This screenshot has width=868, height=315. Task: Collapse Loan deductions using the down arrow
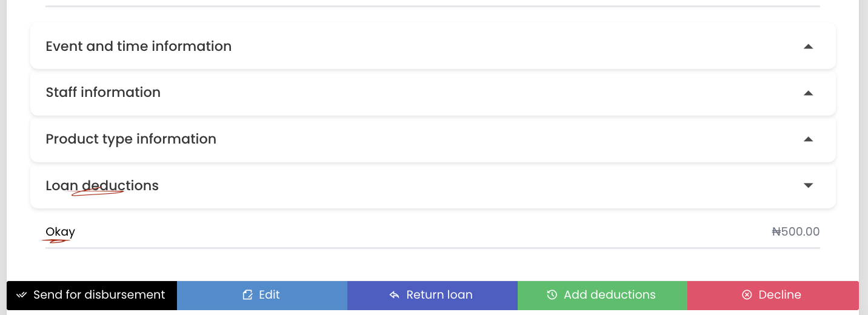click(808, 185)
